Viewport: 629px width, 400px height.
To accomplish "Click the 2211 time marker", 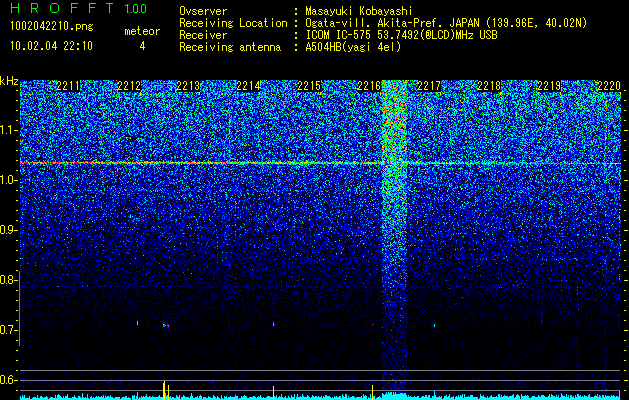I will pyautogui.click(x=68, y=86).
